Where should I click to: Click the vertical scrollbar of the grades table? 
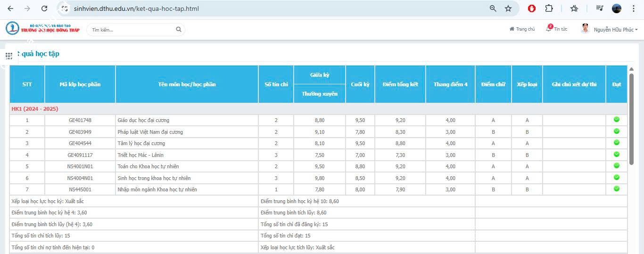tap(631, 118)
